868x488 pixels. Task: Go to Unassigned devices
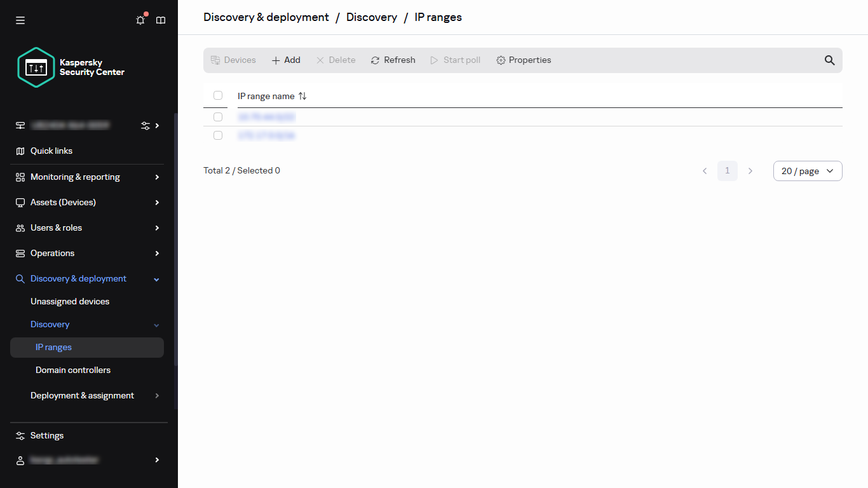tap(70, 302)
